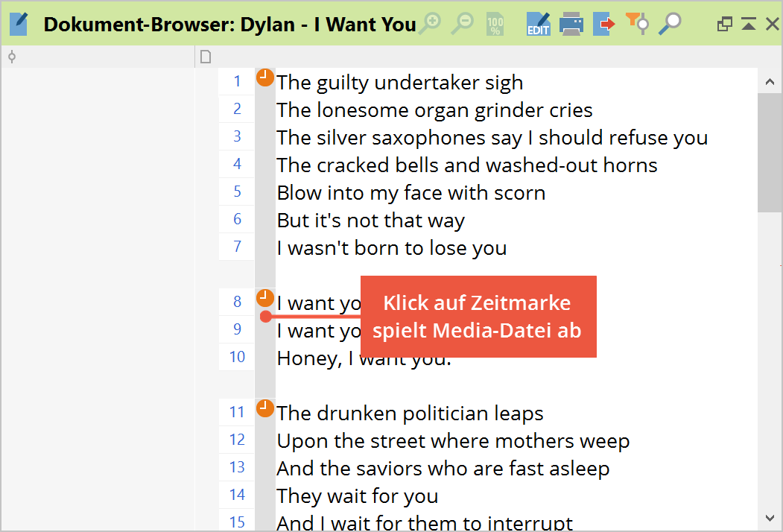This screenshot has height=532, width=783.
Task: Click line number 6
Action: point(237,218)
